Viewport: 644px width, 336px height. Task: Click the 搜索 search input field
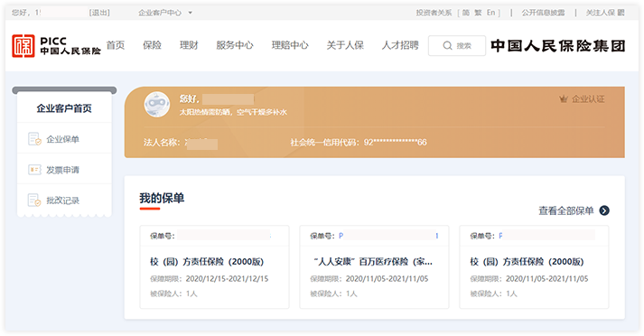(457, 45)
